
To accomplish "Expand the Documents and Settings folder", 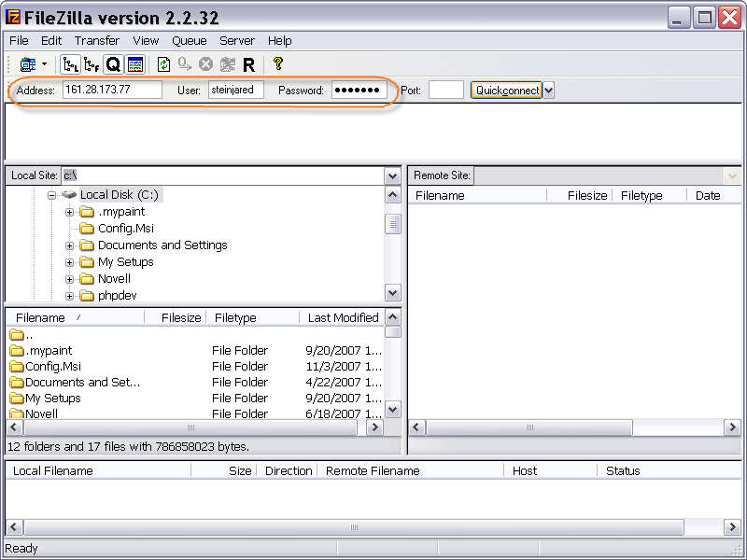I will coord(69,245).
